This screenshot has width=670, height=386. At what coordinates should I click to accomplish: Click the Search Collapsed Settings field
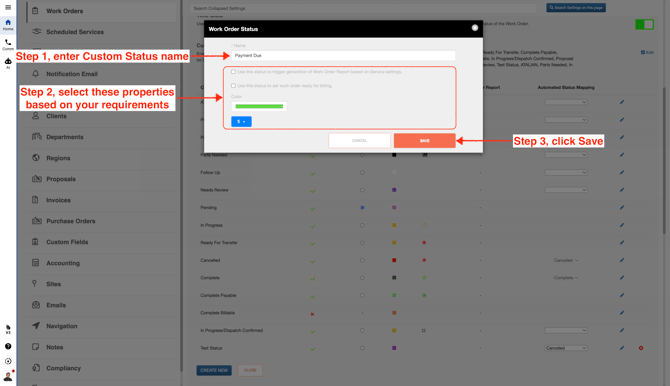pyautogui.click(x=364, y=8)
